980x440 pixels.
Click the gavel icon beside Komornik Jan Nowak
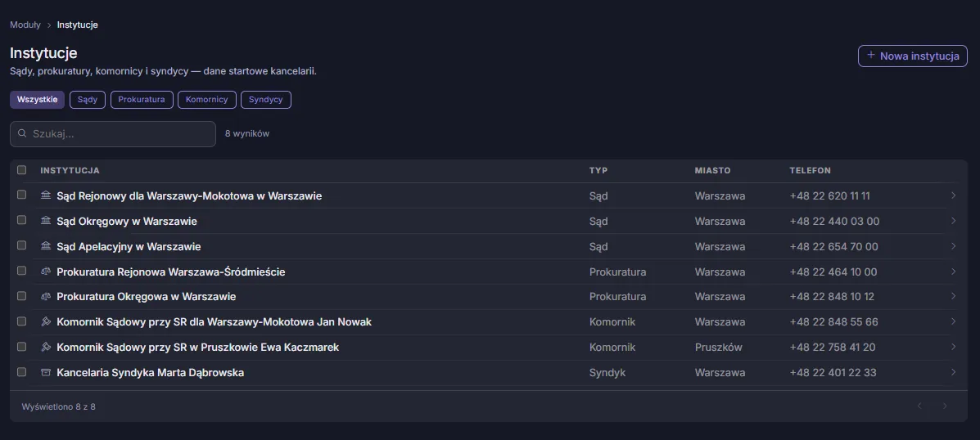pos(46,322)
